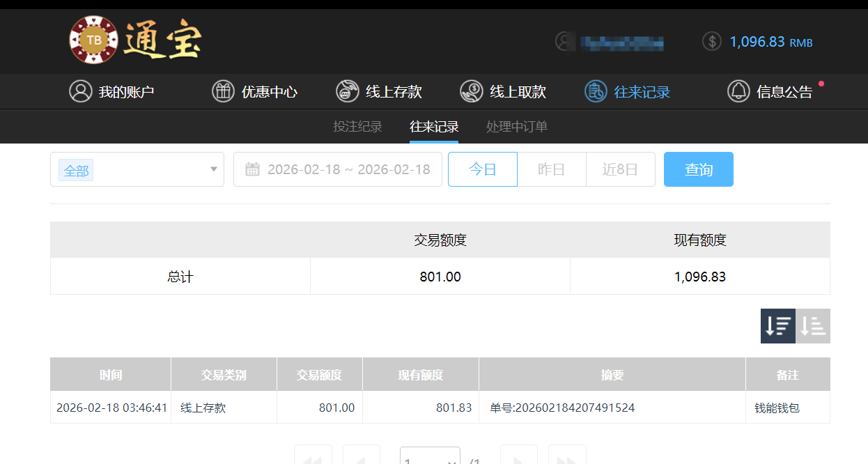Open the 优惠中心 gift icon
Screen dimensions: 868x464
click(223, 91)
